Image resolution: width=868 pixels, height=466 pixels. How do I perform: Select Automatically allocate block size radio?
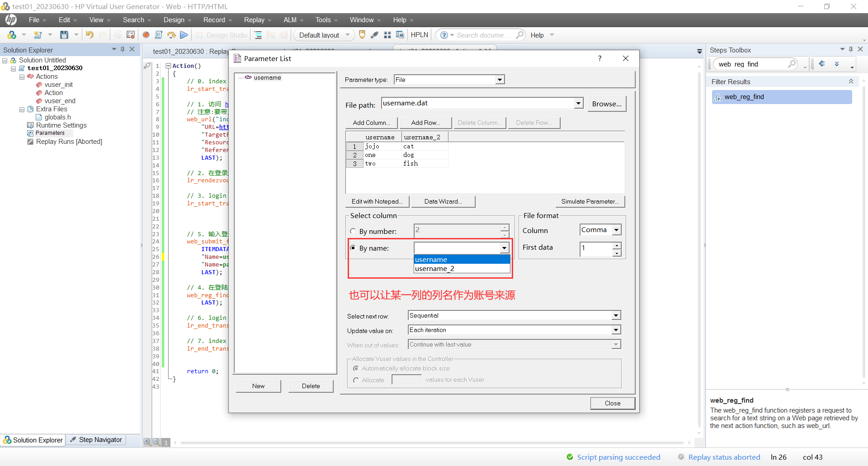point(356,368)
